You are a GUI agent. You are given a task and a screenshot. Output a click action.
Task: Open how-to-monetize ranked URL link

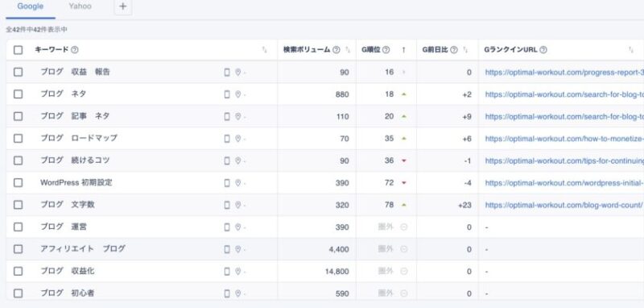click(564, 139)
